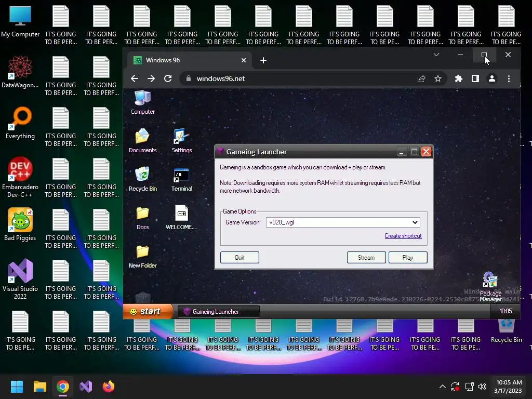This screenshot has height=399, width=532.
Task: Open the Windows Start menu
Action: click(x=17, y=387)
